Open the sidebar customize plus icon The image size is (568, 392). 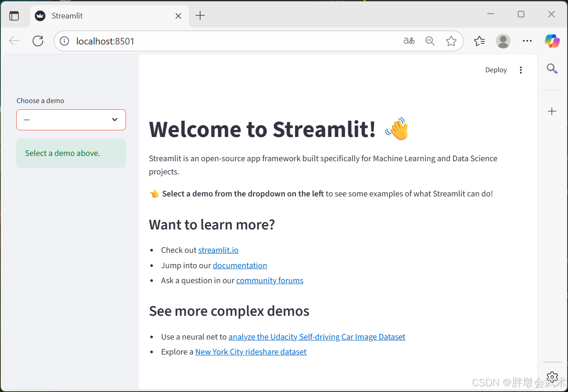point(552,111)
